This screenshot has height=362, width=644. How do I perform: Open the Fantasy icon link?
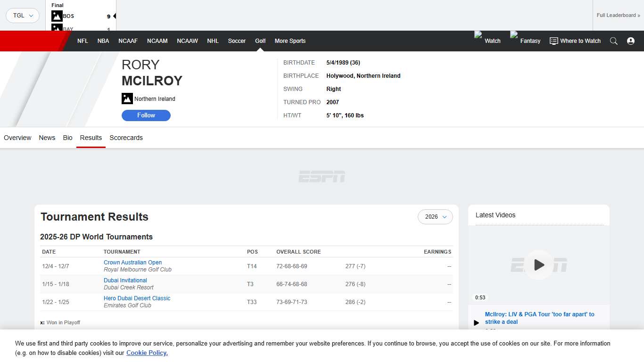[x=514, y=35]
